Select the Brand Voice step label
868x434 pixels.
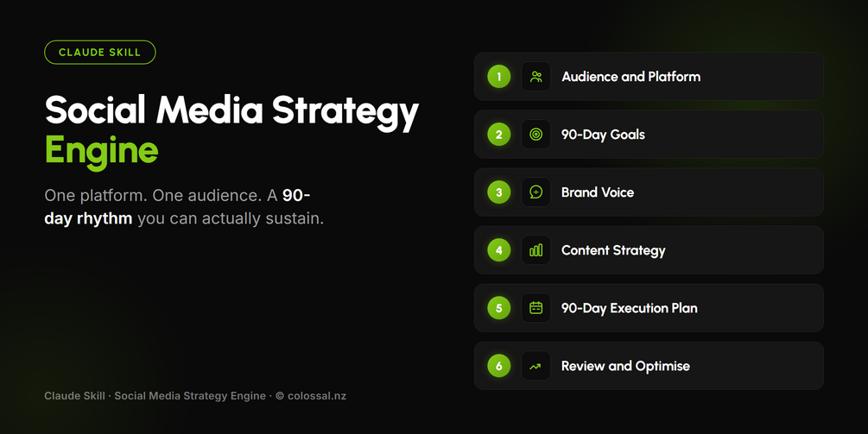(x=598, y=192)
